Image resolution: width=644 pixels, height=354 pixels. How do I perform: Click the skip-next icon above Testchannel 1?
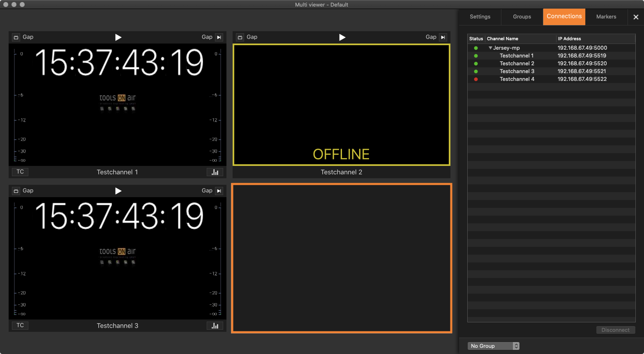pyautogui.click(x=219, y=37)
